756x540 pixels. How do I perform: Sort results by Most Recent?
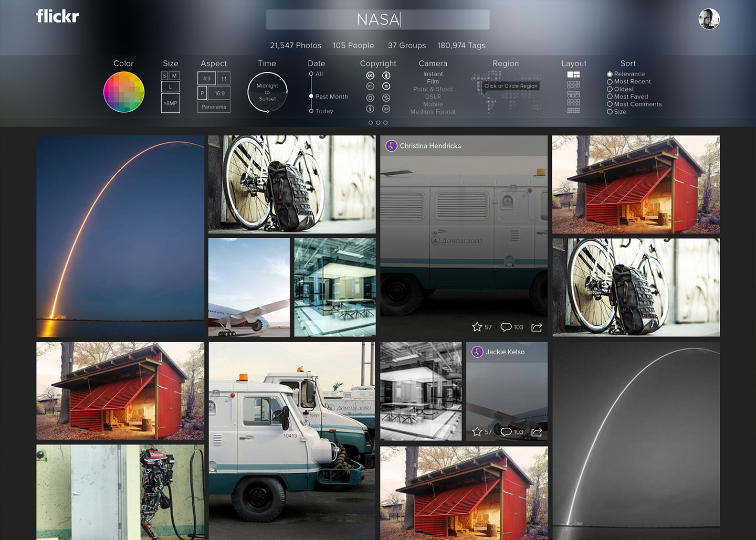pyautogui.click(x=629, y=81)
